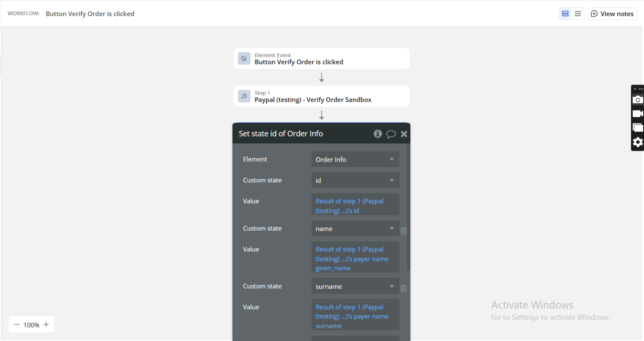Select Step 1 Paypal Verify Order Sandbox card
The height and width of the screenshot is (341, 644).
321,96
